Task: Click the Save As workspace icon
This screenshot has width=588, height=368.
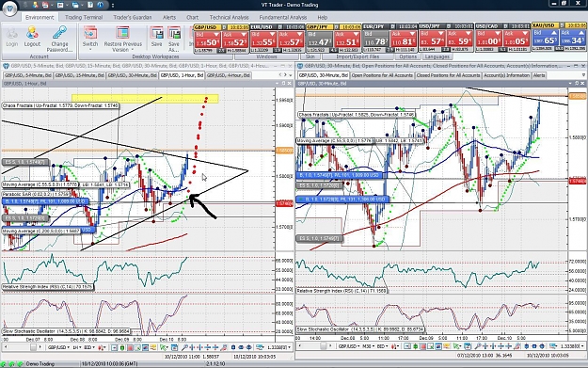Action: tap(174, 33)
